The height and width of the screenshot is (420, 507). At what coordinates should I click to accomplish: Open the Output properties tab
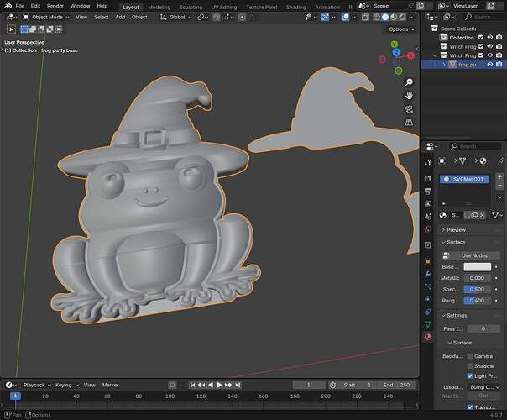(428, 192)
